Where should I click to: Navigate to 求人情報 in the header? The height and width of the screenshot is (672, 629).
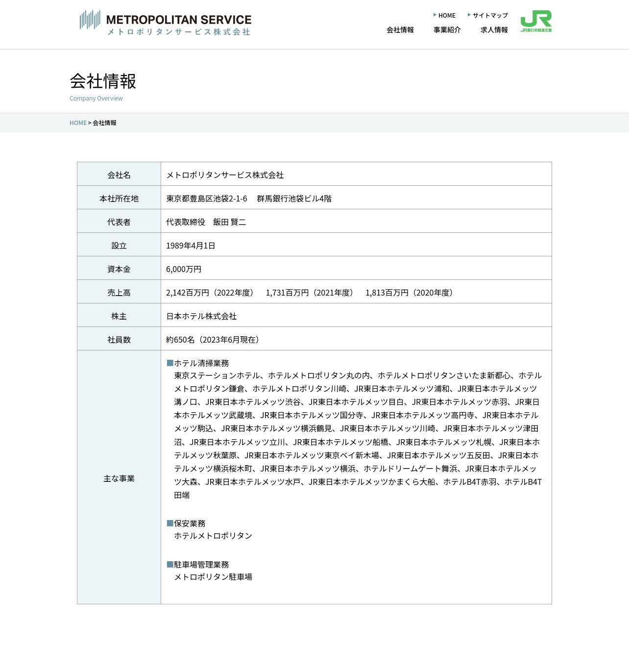point(494,30)
